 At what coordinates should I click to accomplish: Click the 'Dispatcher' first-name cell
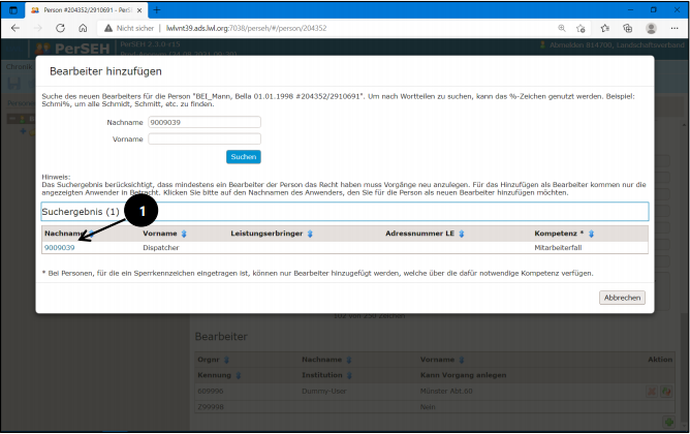[161, 248]
